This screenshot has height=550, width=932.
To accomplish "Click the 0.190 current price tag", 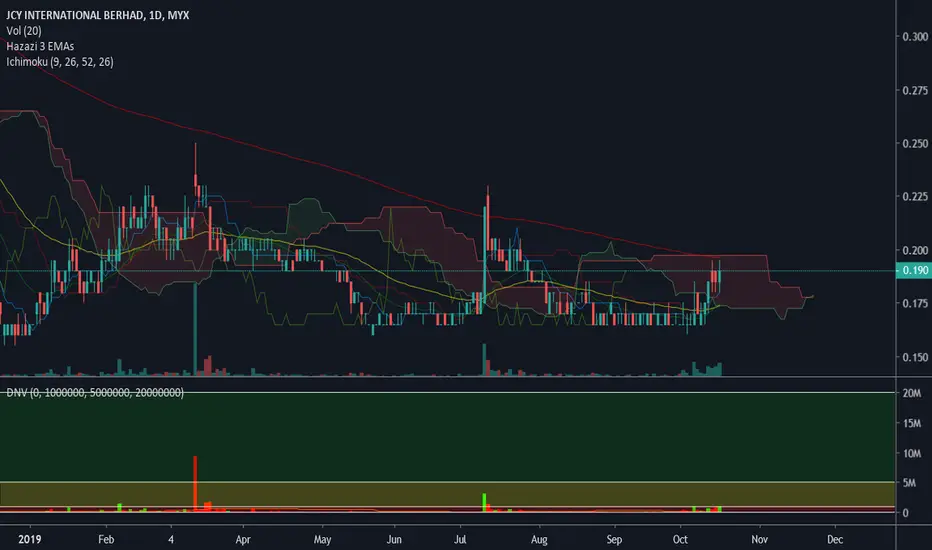I will point(914,271).
